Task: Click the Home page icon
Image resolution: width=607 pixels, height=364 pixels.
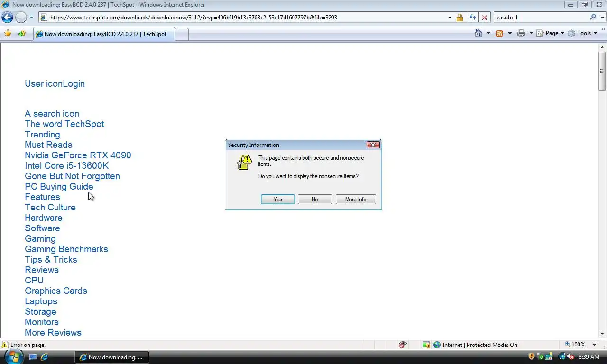Action: [x=478, y=33]
